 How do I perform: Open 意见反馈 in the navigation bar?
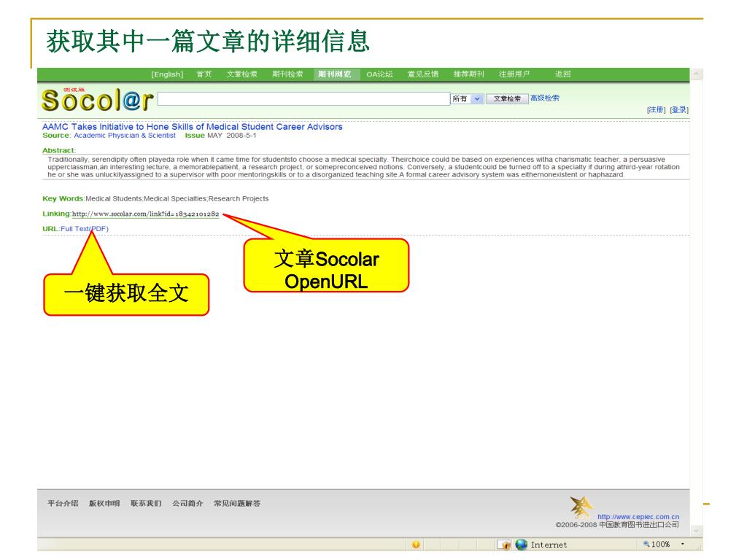click(x=423, y=74)
